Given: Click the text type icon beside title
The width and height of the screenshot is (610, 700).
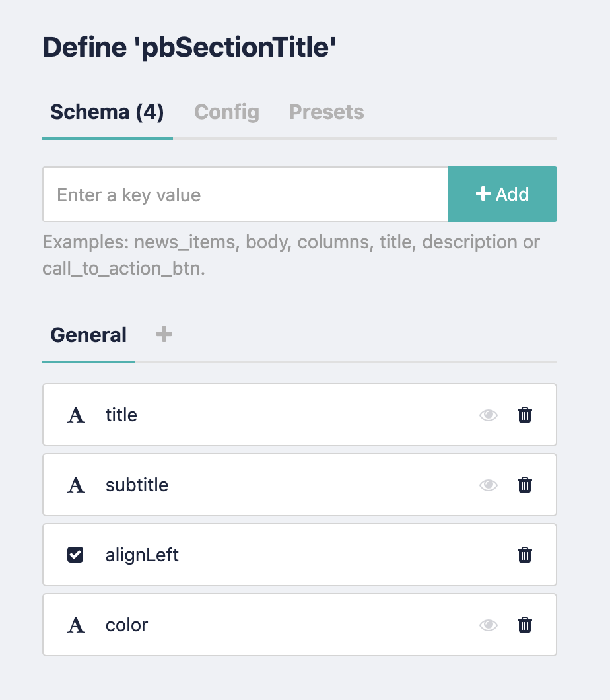Looking at the screenshot, I should click(x=77, y=415).
